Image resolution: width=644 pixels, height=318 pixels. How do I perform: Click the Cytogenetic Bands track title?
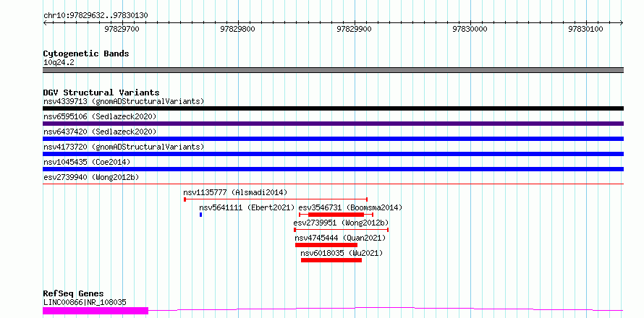86,53
